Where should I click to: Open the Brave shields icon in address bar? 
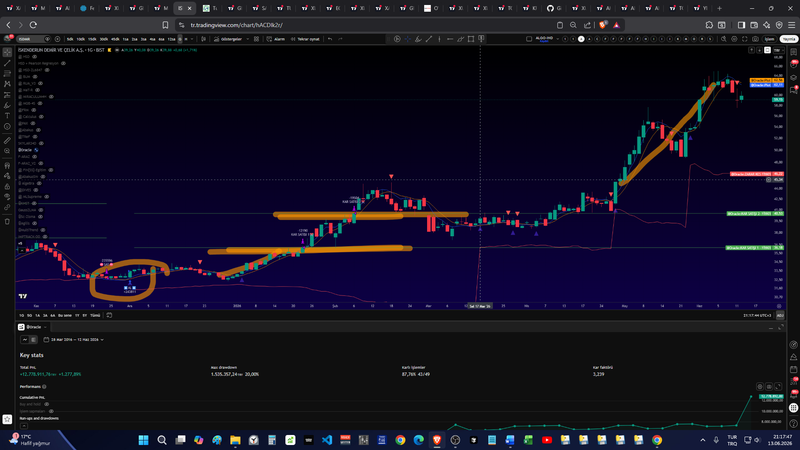tap(603, 25)
